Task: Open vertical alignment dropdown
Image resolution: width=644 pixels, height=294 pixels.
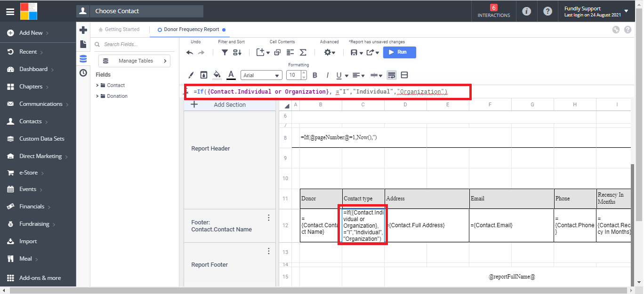Action: (x=376, y=75)
